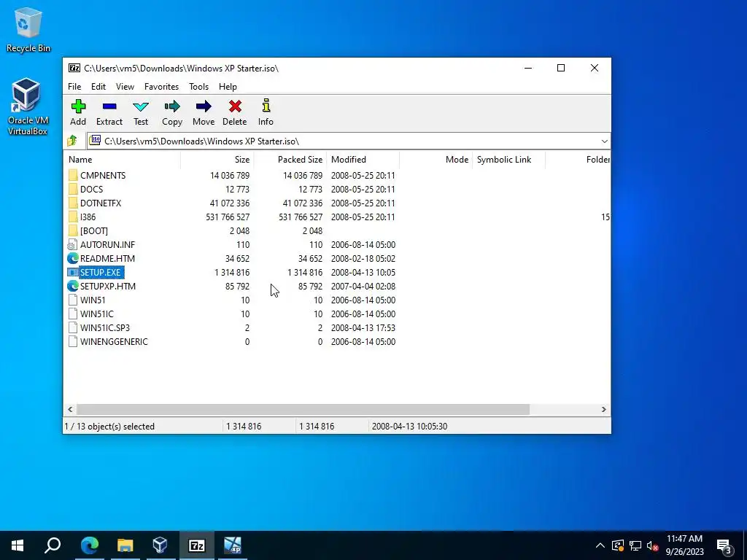Image resolution: width=747 pixels, height=560 pixels.
Task: Open the Favorites menu
Action: 161,87
